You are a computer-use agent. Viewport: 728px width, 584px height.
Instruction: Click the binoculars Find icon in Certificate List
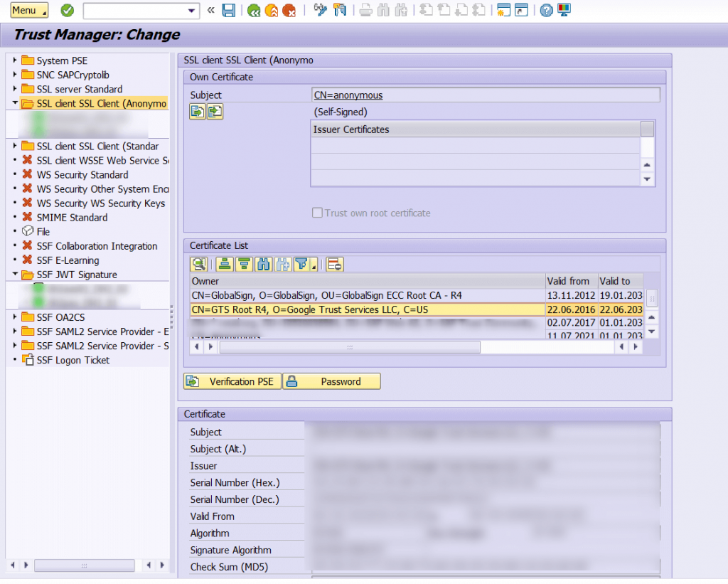pos(263,265)
